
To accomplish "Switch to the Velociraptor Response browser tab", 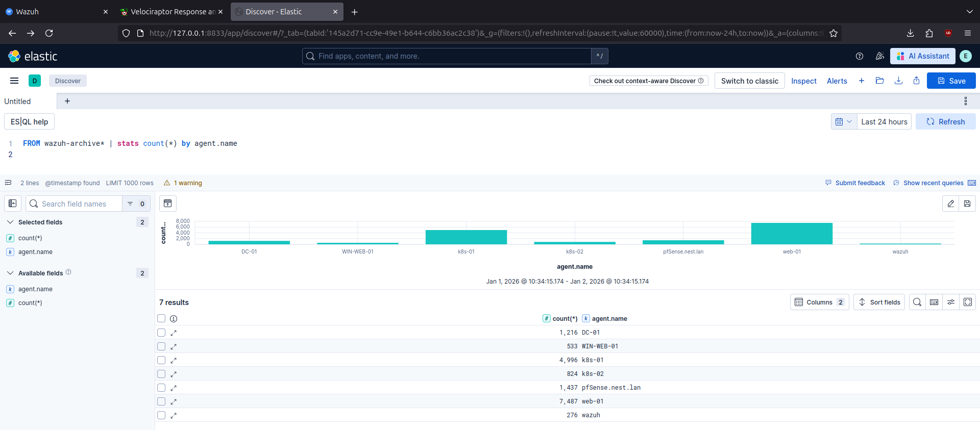I will pos(171,11).
